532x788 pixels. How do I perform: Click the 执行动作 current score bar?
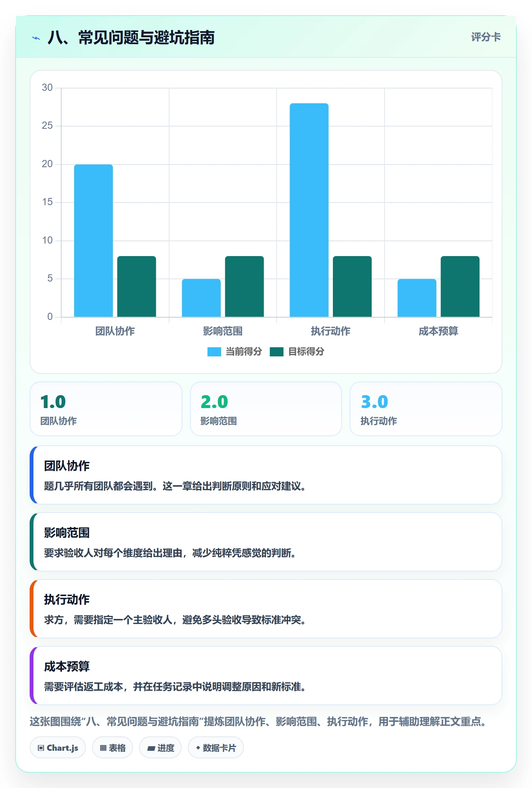click(309, 210)
